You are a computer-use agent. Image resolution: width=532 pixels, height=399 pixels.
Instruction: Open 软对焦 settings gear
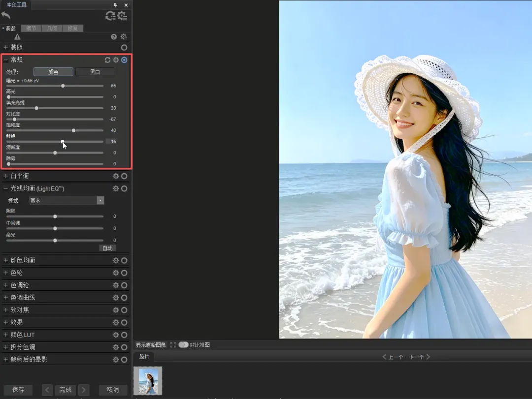pos(116,310)
